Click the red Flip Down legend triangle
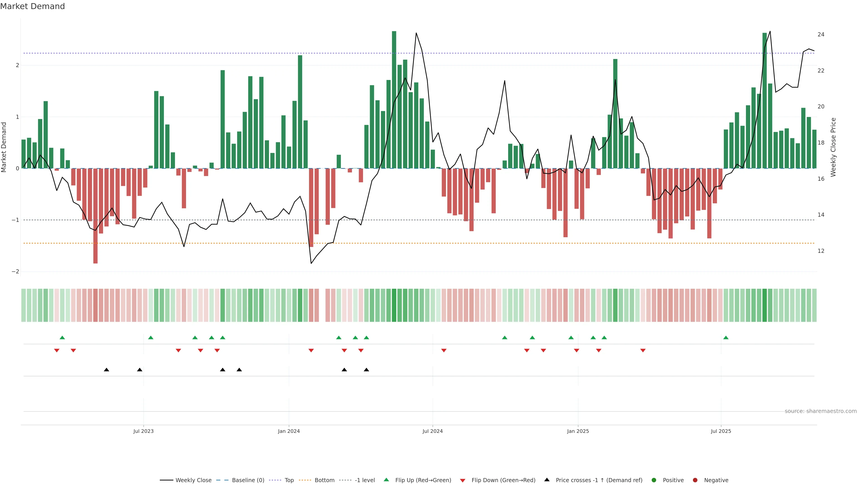Image resolution: width=868 pixels, height=488 pixels. 463,481
